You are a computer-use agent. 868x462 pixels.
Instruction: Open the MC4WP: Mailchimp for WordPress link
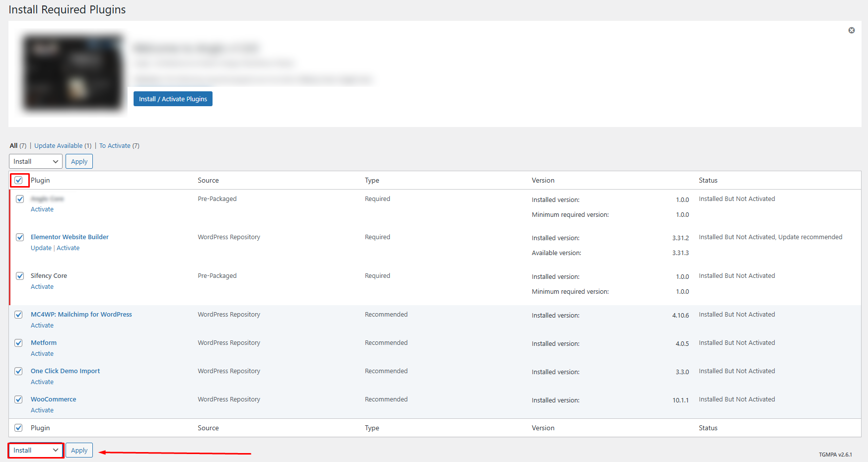[81, 315]
